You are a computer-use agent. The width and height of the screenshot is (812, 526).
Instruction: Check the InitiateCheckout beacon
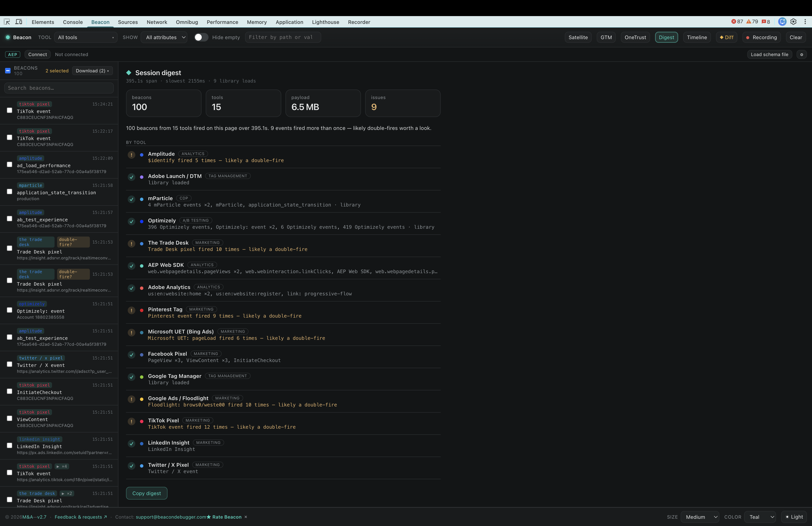(x=10, y=391)
